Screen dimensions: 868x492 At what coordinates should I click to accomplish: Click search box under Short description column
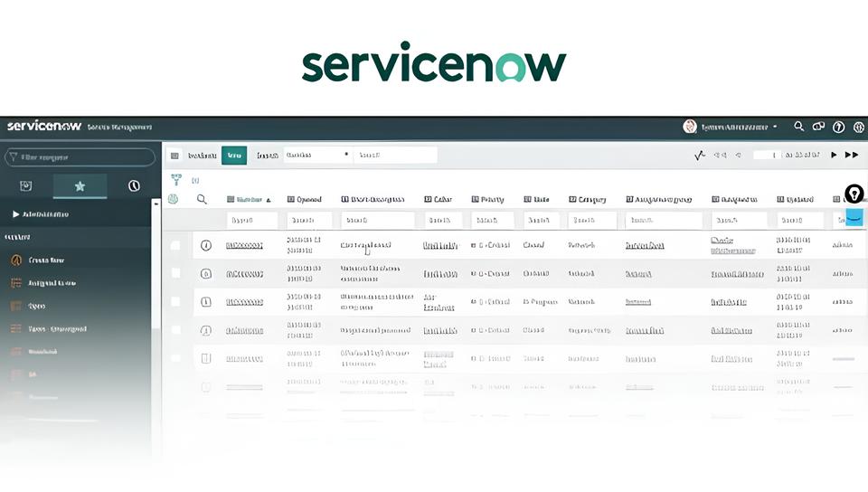point(378,221)
